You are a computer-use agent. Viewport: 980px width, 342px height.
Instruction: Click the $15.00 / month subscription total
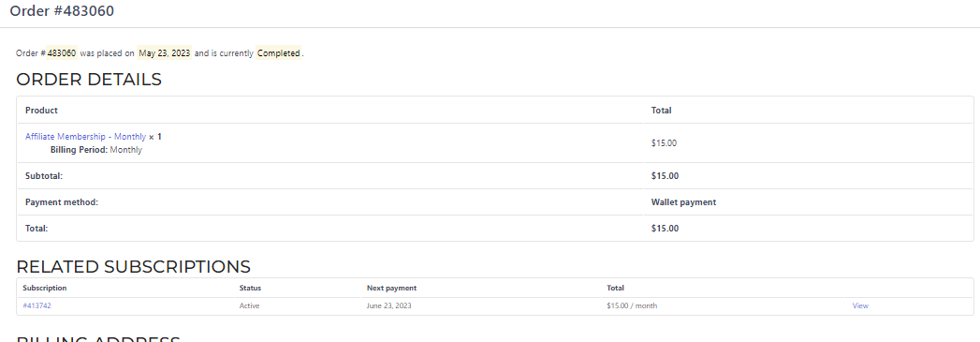(x=632, y=305)
